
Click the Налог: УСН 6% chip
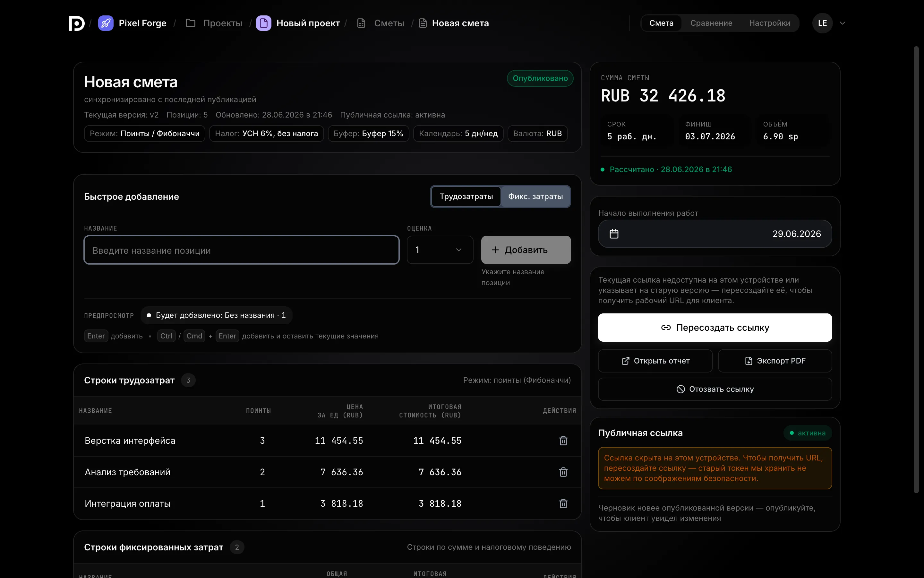(x=267, y=134)
